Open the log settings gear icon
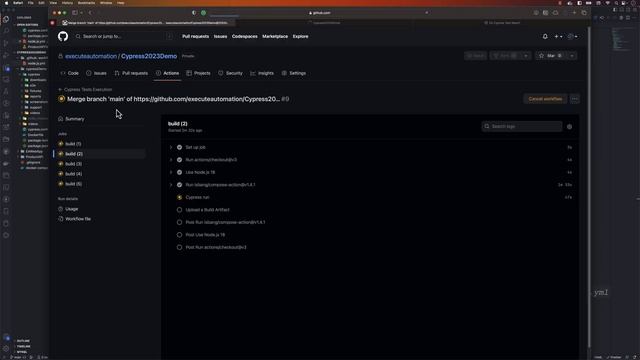This screenshot has height=360, width=640. 569,127
